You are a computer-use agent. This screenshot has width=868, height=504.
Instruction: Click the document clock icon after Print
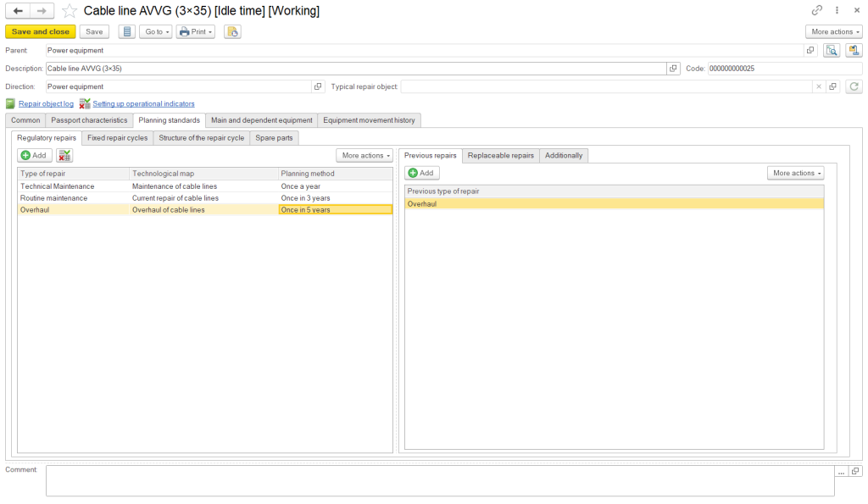[232, 31]
